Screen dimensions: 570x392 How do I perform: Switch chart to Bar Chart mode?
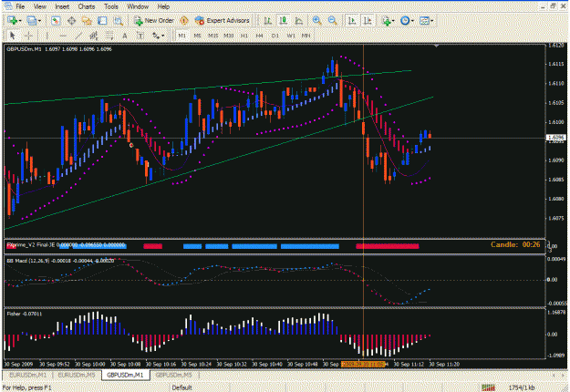(x=267, y=21)
